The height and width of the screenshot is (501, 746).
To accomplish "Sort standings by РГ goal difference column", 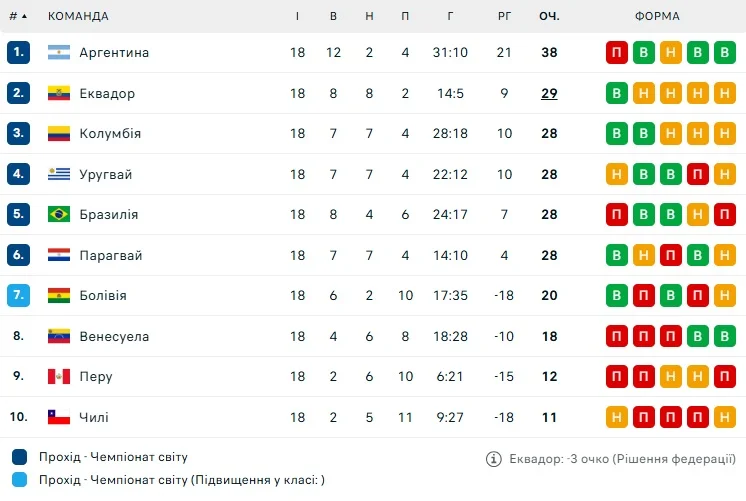I will coord(504,16).
